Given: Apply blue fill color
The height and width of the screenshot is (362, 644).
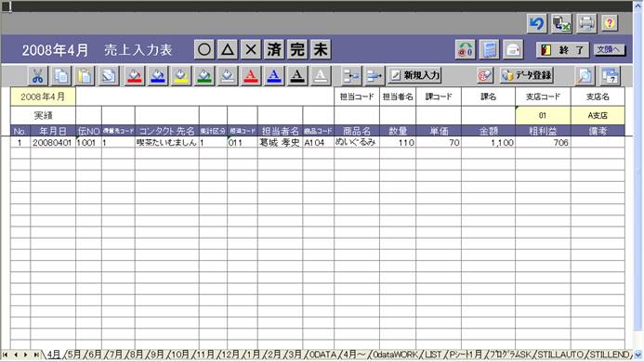Looking at the screenshot, I should (x=158, y=76).
